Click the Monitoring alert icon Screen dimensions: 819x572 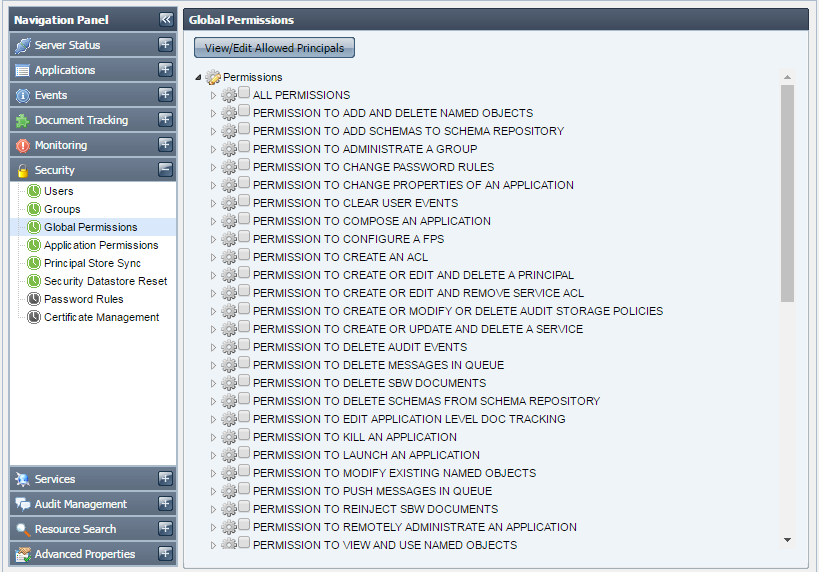(x=22, y=146)
